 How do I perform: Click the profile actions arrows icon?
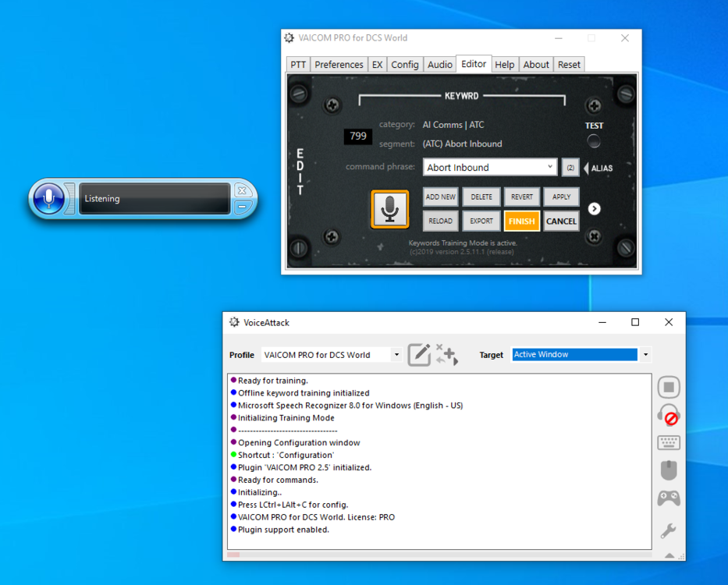click(446, 355)
